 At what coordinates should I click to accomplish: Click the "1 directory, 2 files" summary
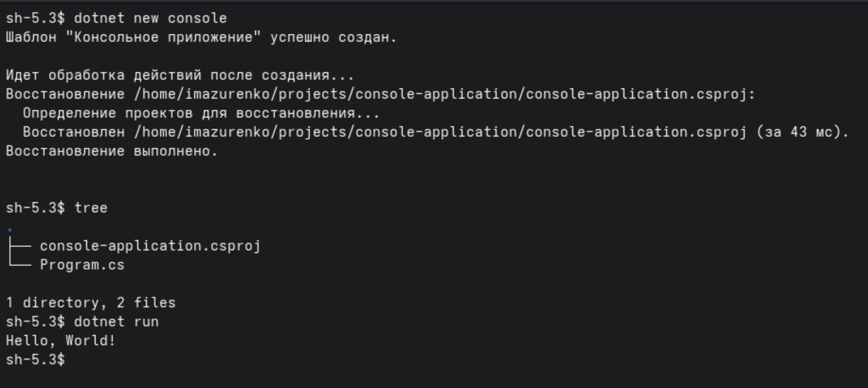tap(90, 303)
